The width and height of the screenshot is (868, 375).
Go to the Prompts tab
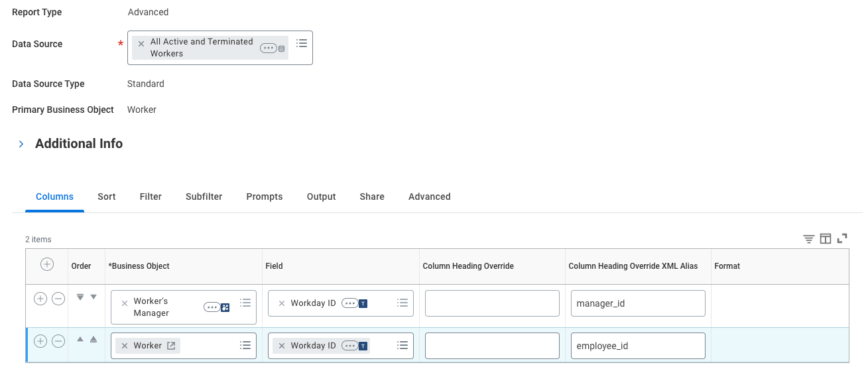pyautogui.click(x=265, y=196)
